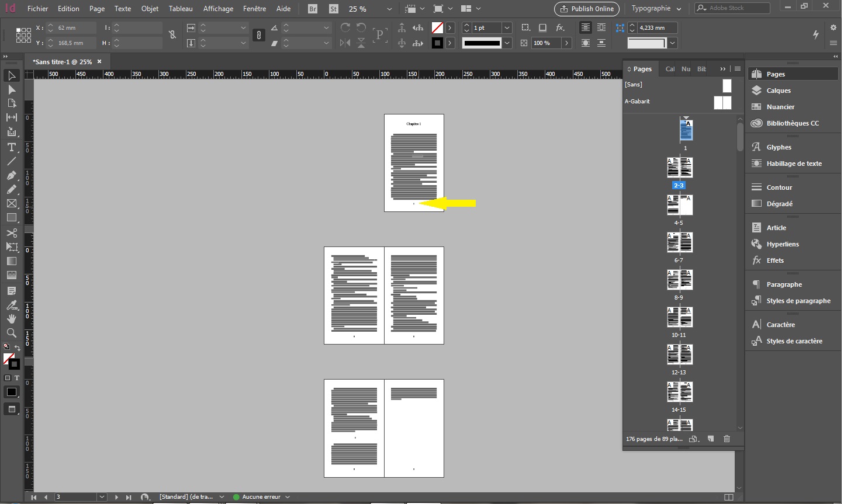
Task: Toggle constrain proportions for width and height
Action: (172, 35)
